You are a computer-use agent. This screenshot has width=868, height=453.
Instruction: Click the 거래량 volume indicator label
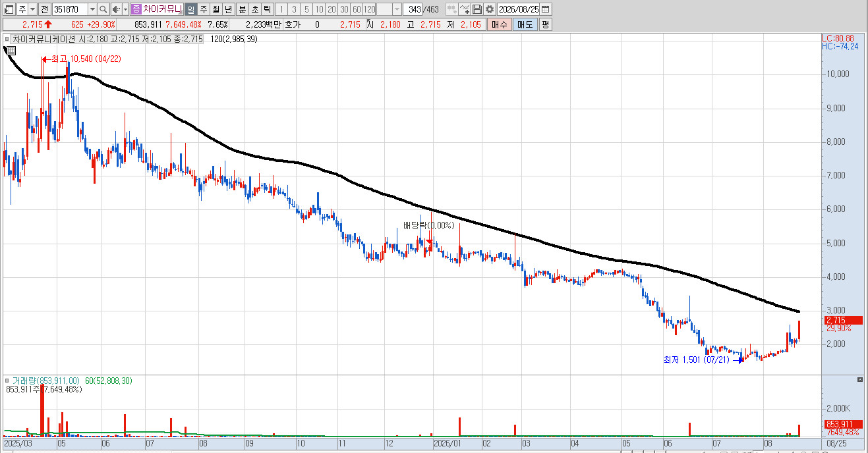46,380
